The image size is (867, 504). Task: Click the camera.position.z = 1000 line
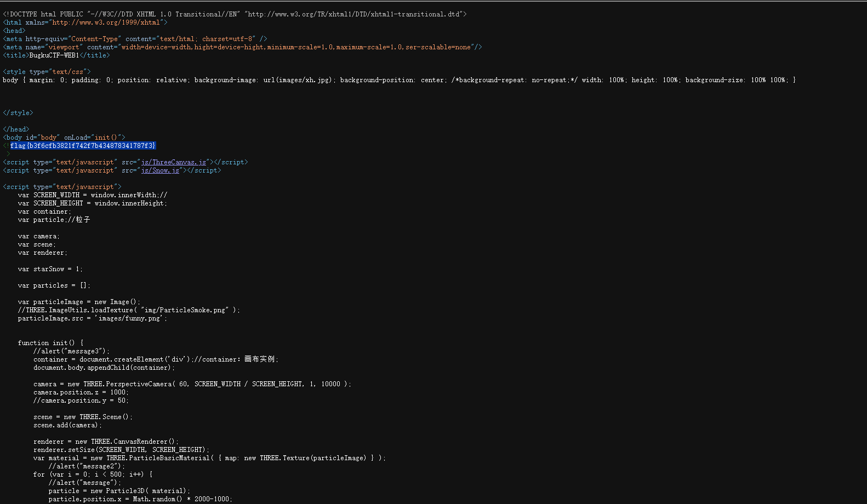point(81,392)
